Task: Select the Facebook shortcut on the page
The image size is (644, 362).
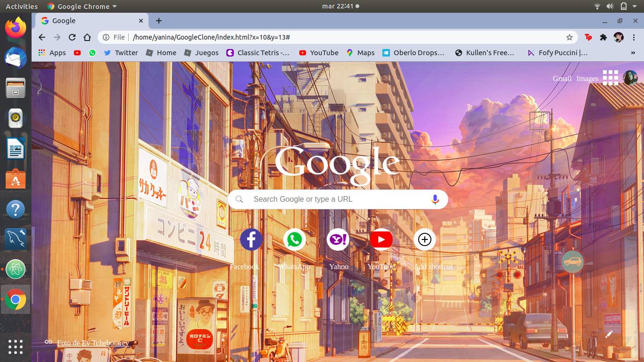Action: [251, 239]
